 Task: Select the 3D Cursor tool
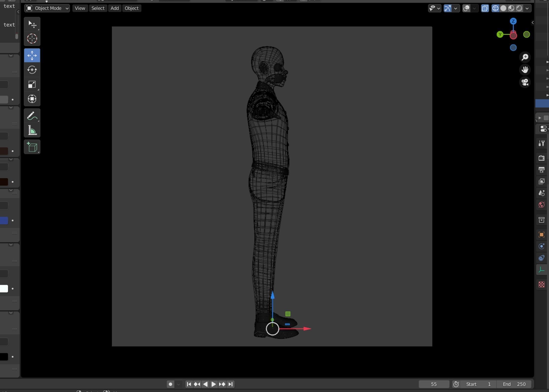pos(32,39)
